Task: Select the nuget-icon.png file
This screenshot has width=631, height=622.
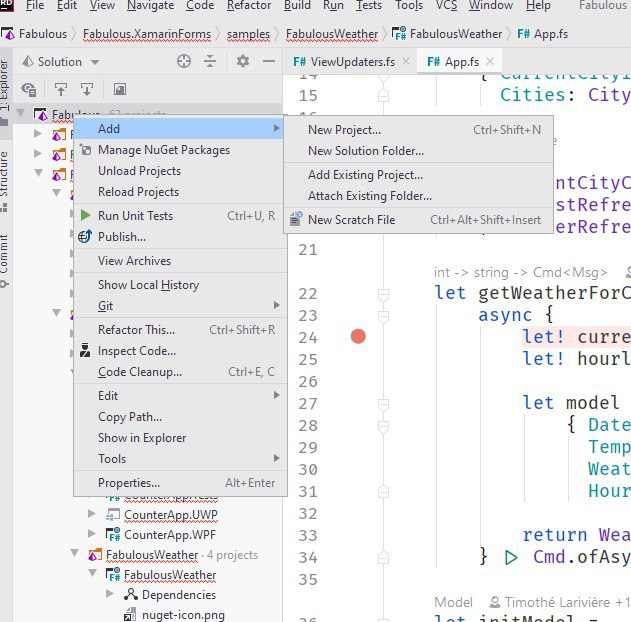Action: [183, 615]
